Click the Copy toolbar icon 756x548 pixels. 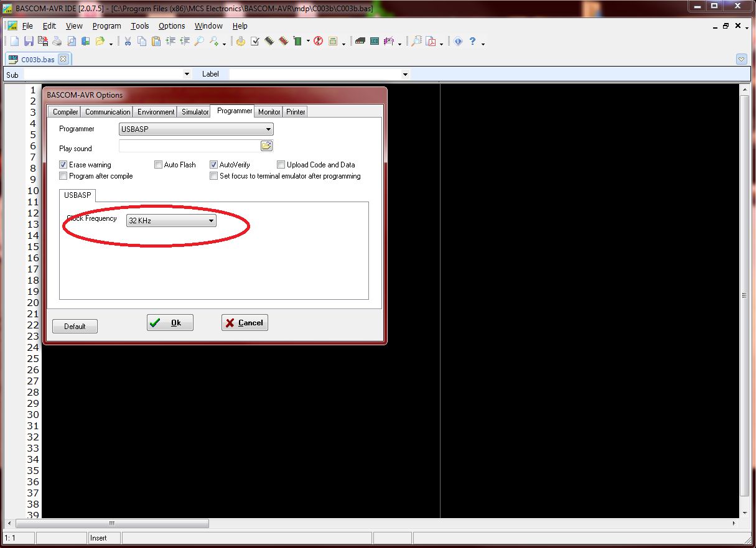coord(142,41)
